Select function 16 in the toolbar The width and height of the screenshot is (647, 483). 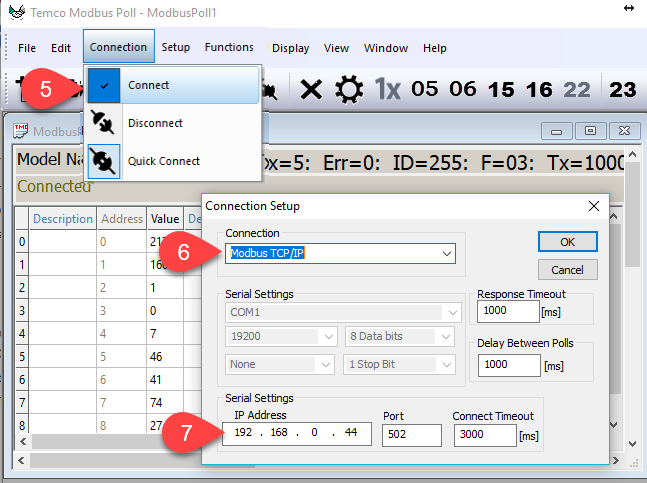point(539,89)
